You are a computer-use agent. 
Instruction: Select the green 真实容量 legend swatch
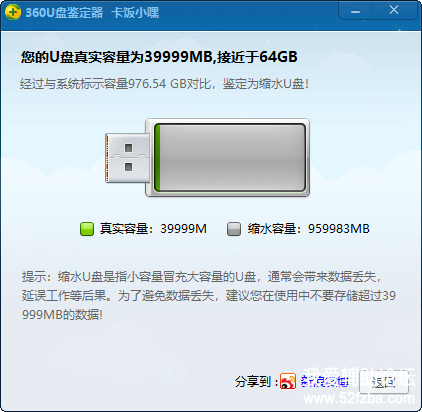[87, 229]
